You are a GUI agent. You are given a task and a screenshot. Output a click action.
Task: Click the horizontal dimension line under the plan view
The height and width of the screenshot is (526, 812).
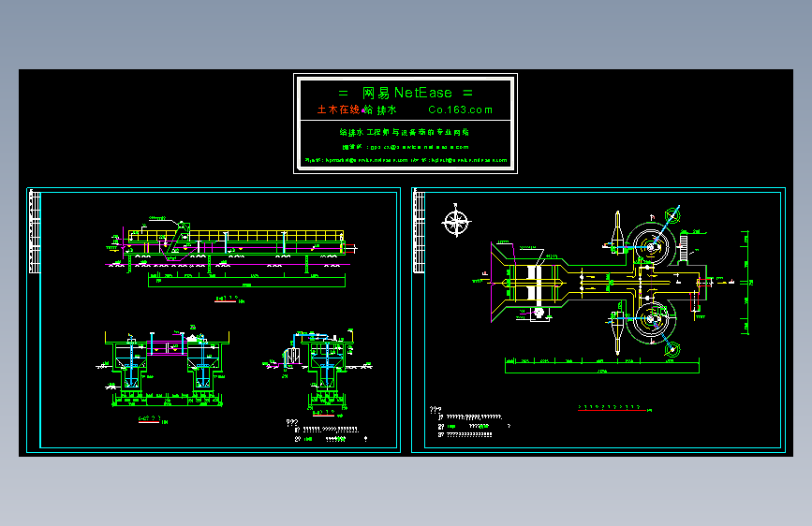point(602,365)
